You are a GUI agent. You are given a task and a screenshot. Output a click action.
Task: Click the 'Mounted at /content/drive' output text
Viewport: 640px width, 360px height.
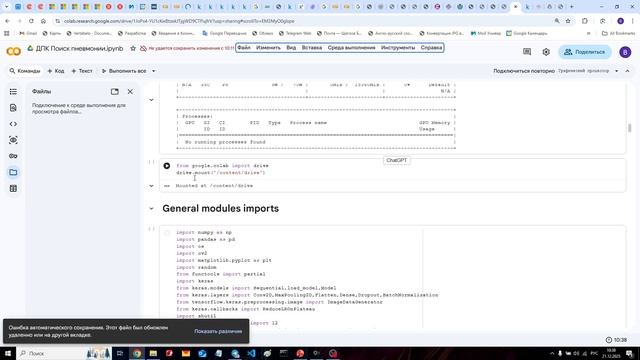coord(214,186)
